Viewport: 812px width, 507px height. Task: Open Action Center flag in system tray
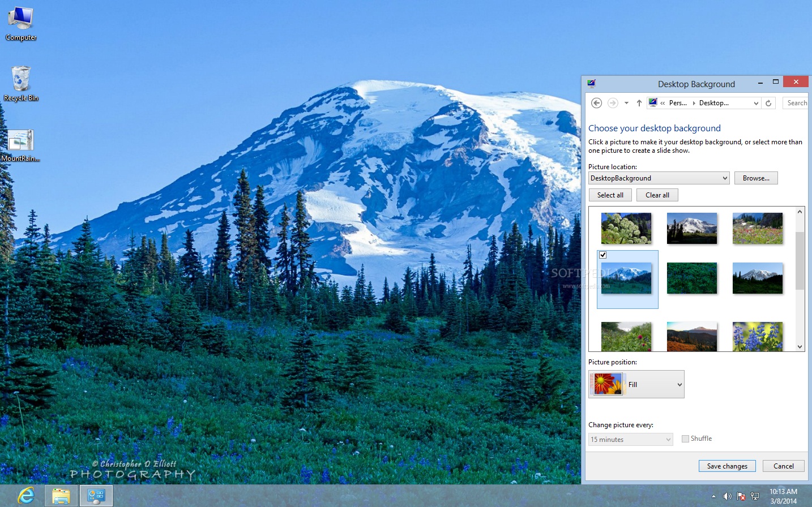(x=741, y=496)
